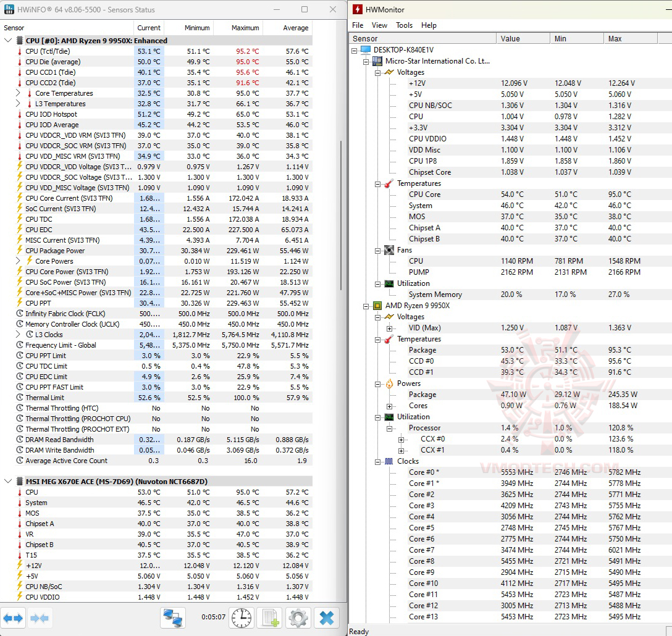Expand CCX #1 in HWMonitor
672x636 pixels.
coord(401,450)
